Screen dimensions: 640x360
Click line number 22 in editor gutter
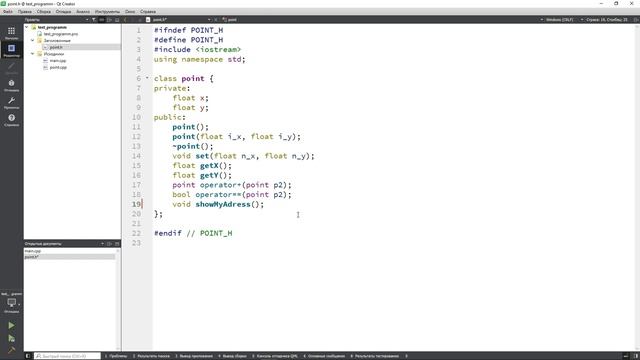point(136,233)
